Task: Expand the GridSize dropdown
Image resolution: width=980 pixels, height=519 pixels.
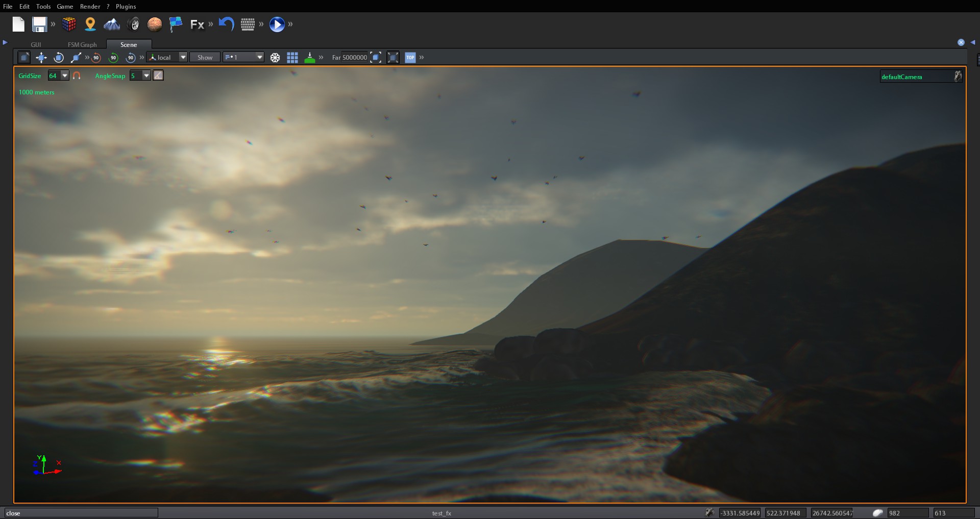Action: point(64,75)
